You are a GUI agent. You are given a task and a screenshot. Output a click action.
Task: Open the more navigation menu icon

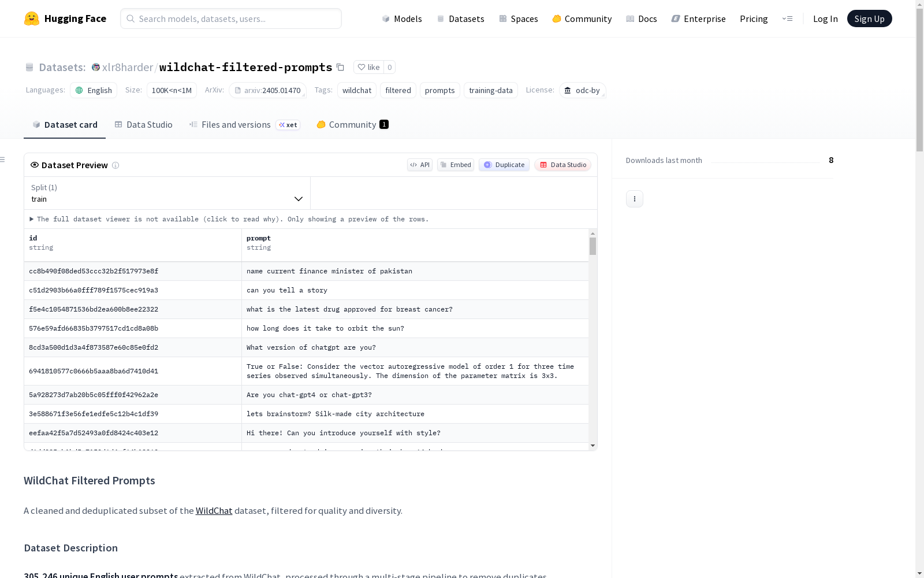point(787,18)
